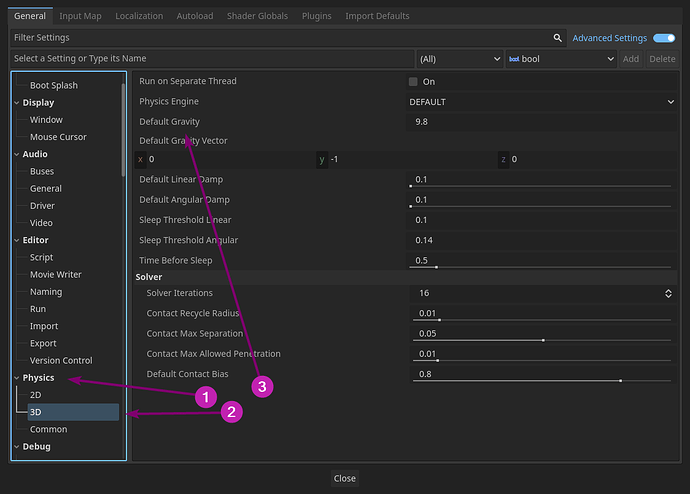Select Import under Editor
Screen dimensions: 690x494
44,326
